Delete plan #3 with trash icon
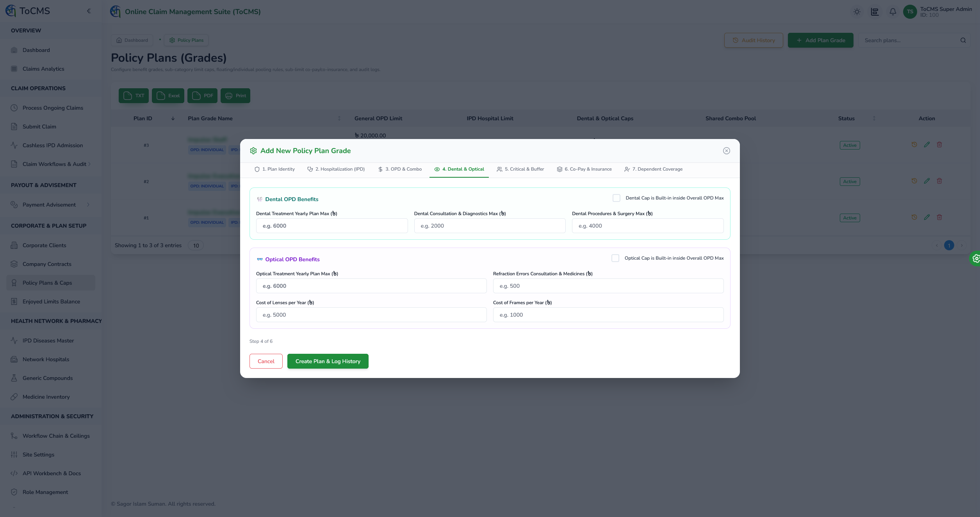980x517 pixels. pyautogui.click(x=939, y=145)
